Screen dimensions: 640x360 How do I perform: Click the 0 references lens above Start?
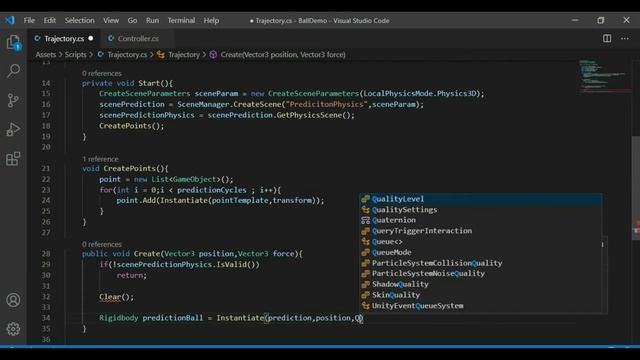[x=102, y=73]
